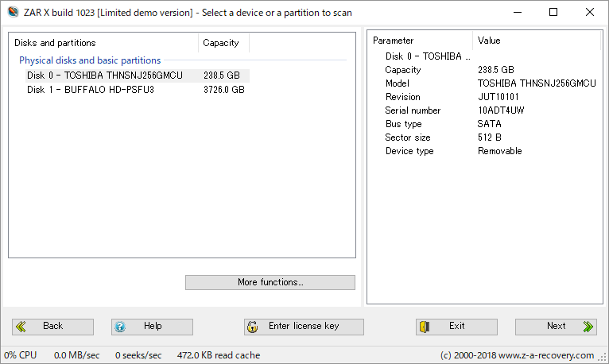Select Disk 1 - BUFFALO HD-PSFU3
Screen dimensions: 609x364
90,90
